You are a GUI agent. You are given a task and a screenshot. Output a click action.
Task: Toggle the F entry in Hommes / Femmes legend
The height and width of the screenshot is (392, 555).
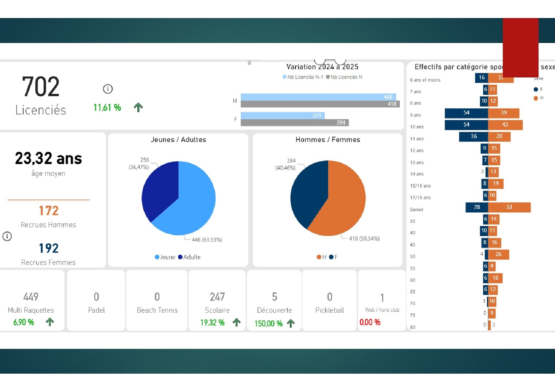coord(331,257)
